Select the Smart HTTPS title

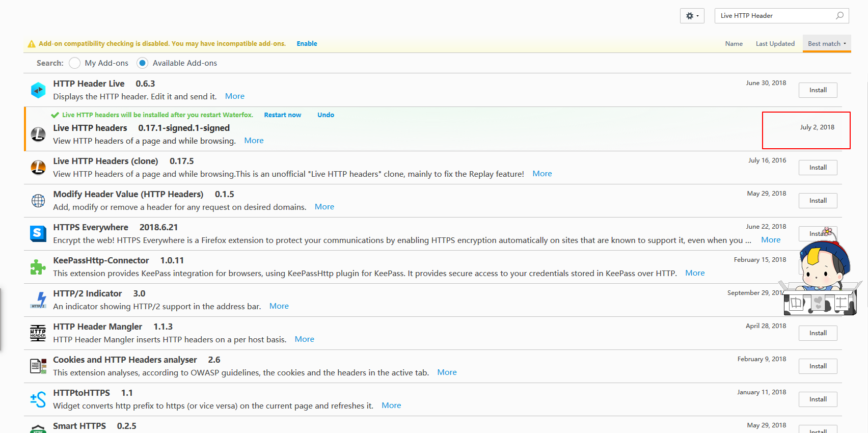coord(79,426)
